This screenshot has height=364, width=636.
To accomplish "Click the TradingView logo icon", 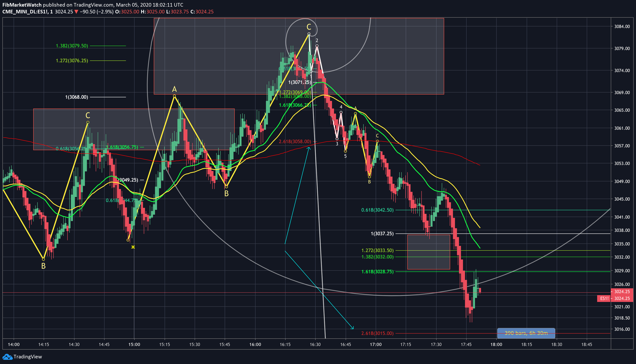I will click(7, 357).
